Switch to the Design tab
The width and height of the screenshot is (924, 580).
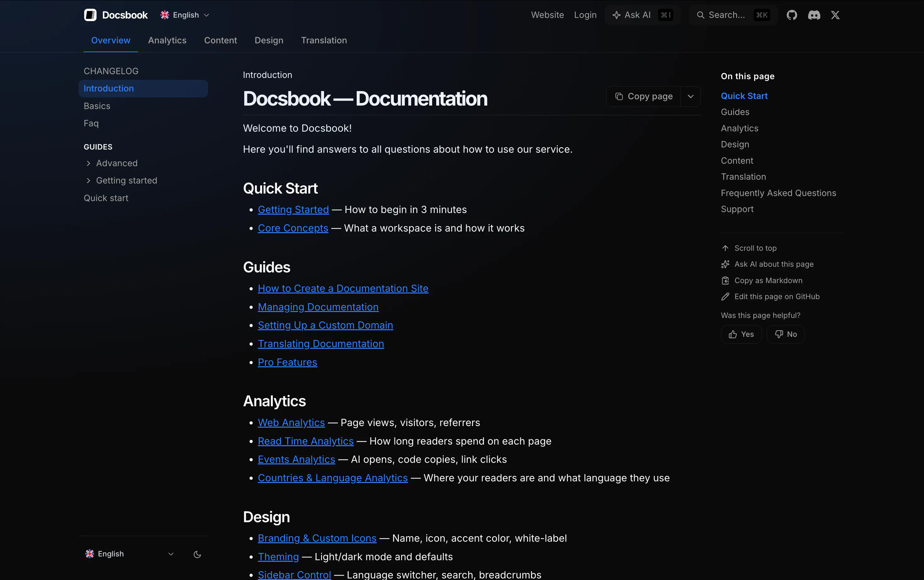pos(269,40)
